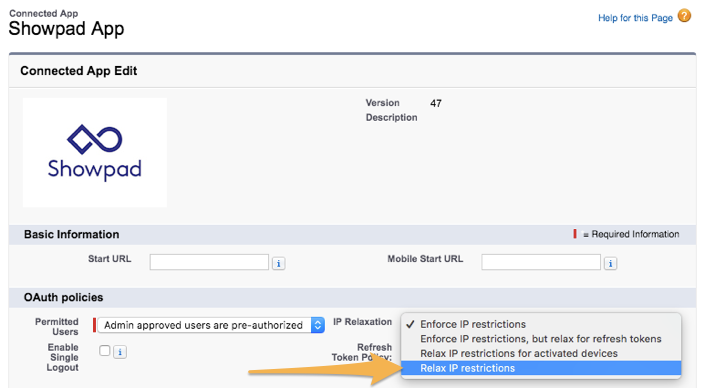Click the info icon beside Enable Single Logout
Screen dimensions: 705x388
120,352
